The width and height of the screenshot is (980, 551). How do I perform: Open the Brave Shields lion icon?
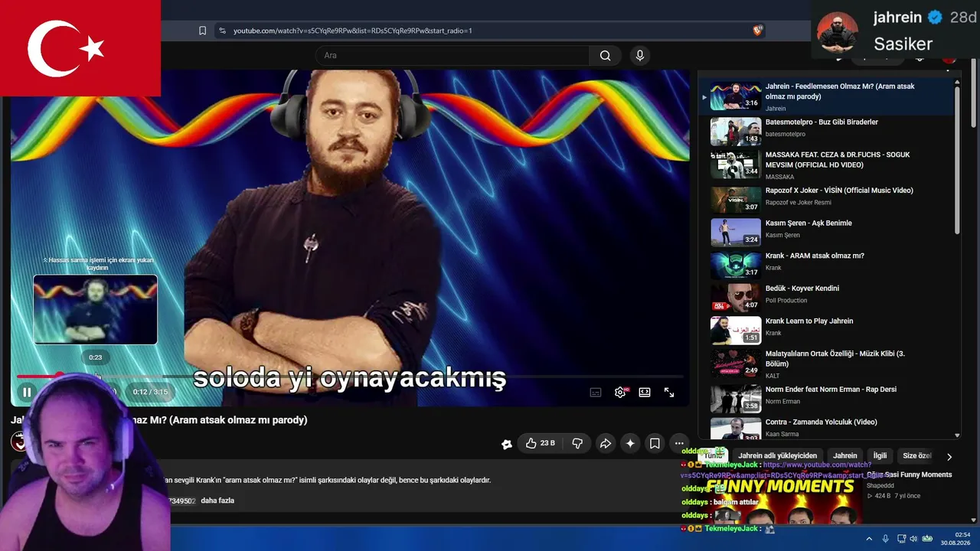point(758,31)
